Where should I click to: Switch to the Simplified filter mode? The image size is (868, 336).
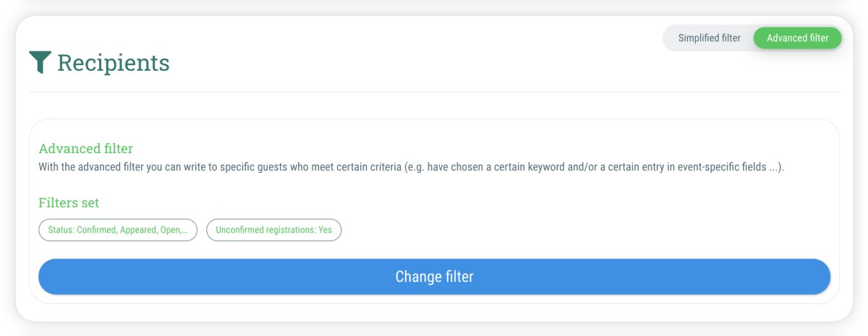(x=709, y=38)
